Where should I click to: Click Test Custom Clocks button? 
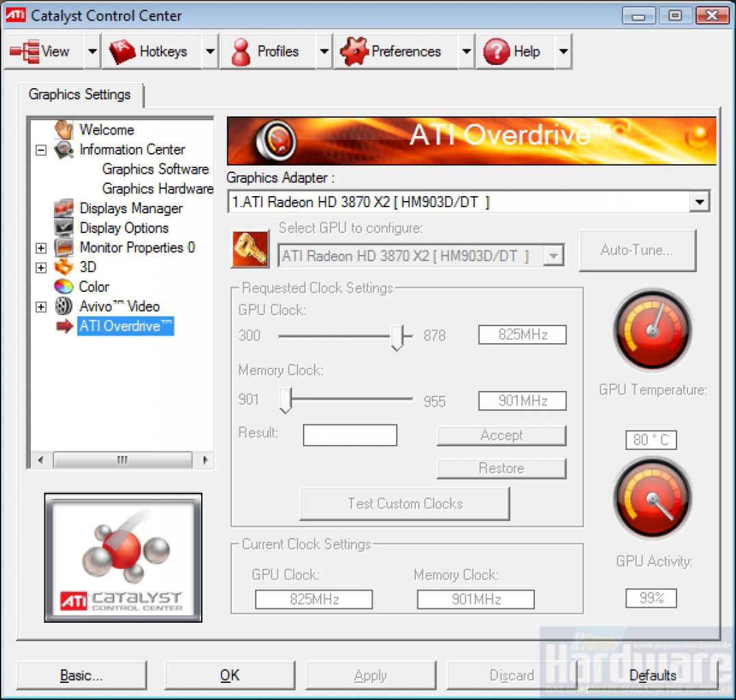pyautogui.click(x=405, y=503)
